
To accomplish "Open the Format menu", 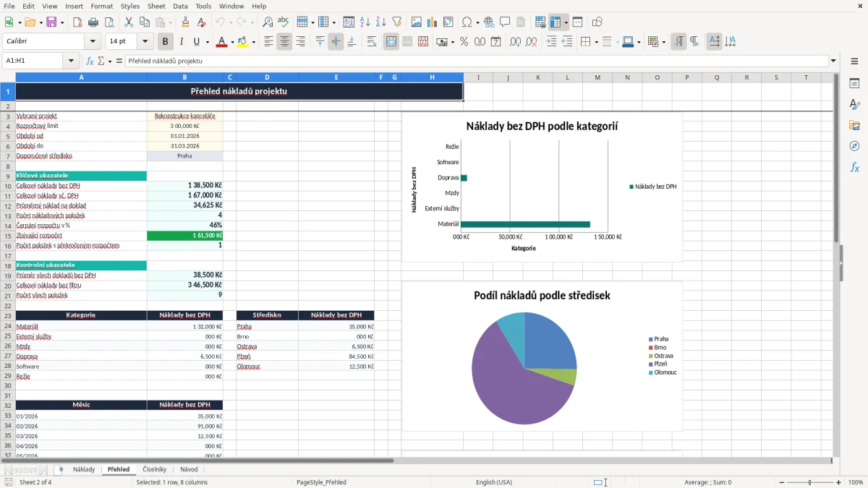I will [101, 6].
